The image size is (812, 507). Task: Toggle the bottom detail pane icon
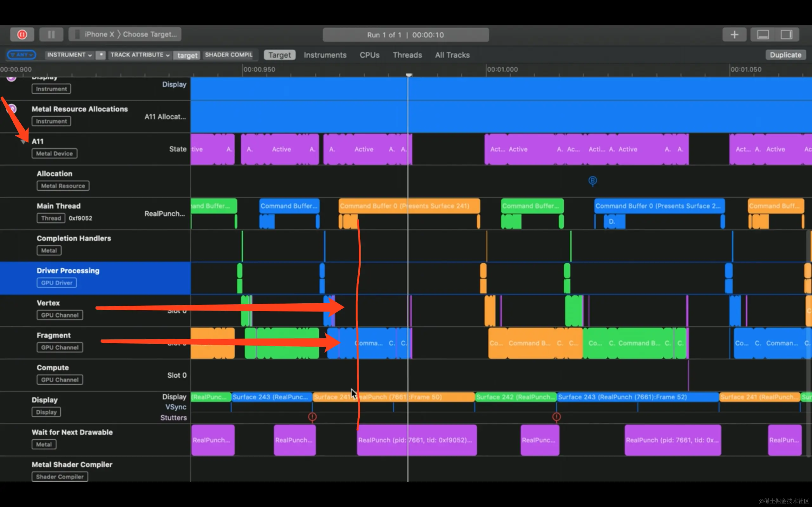click(763, 35)
